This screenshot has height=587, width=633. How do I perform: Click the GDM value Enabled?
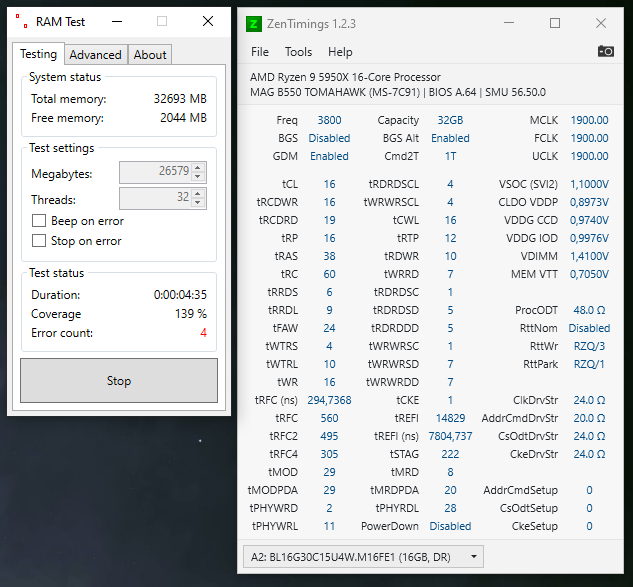coord(329,156)
